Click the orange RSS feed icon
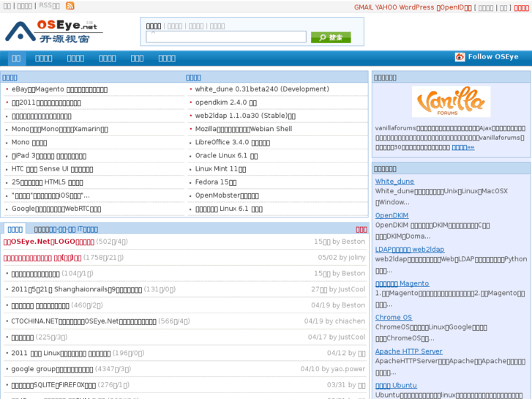 tap(70, 6)
